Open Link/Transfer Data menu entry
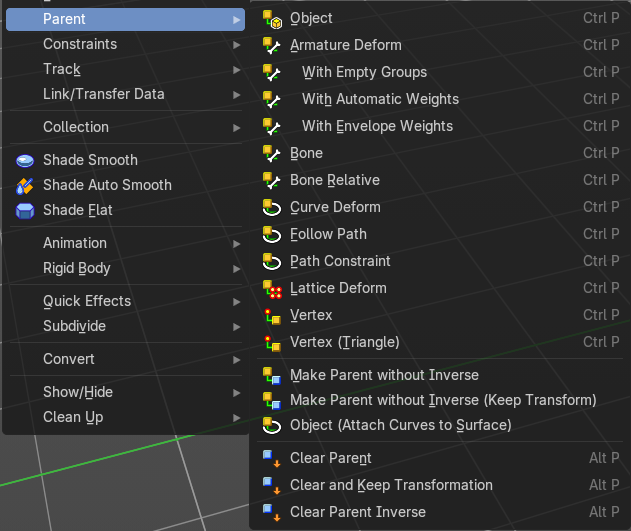Viewport: 631px width, 531px height. click(x=126, y=94)
